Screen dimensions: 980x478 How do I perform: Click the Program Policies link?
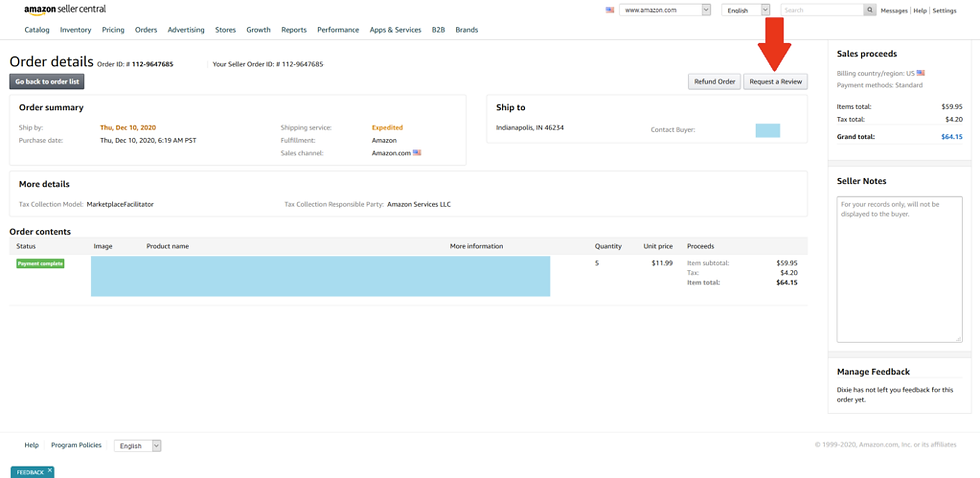(x=76, y=446)
